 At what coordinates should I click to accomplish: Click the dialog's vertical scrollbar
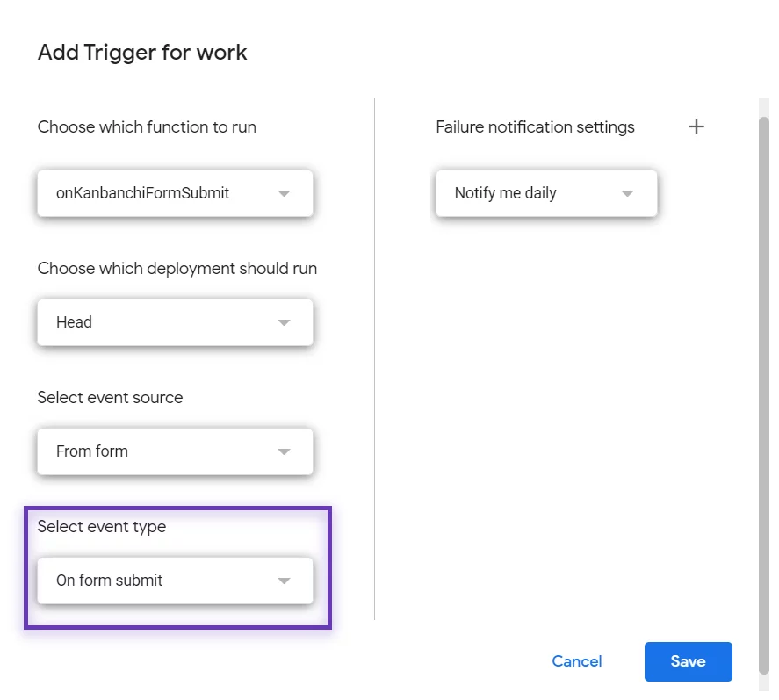764,395
